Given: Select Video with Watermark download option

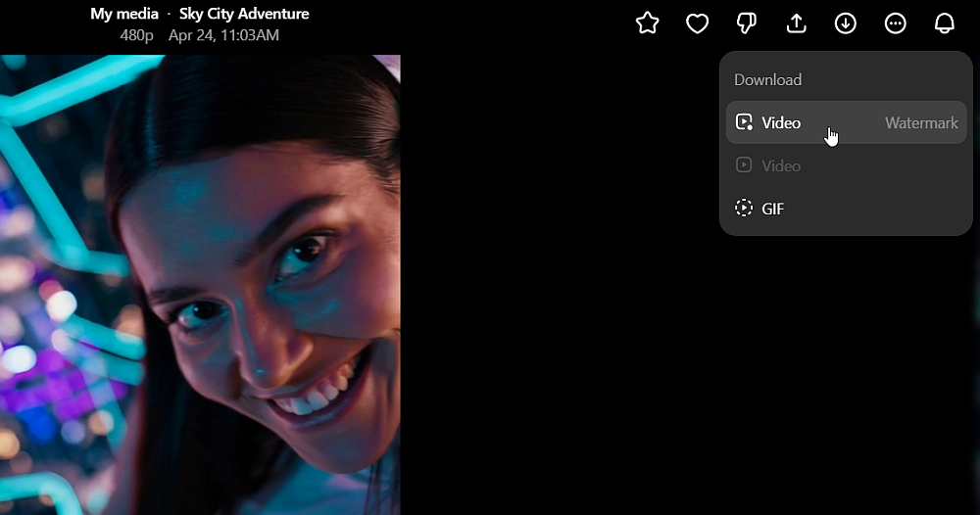Looking at the screenshot, I should 781,123.
